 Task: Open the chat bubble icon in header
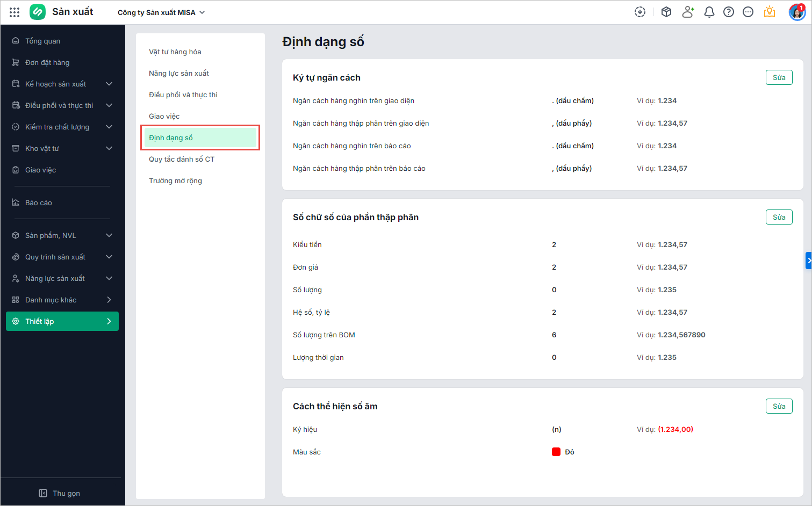click(x=748, y=12)
